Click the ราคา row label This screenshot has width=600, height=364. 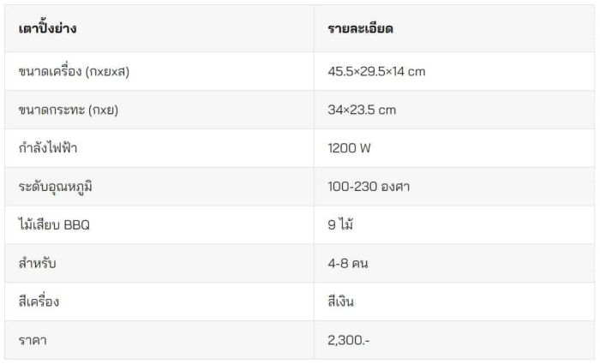tap(33, 340)
